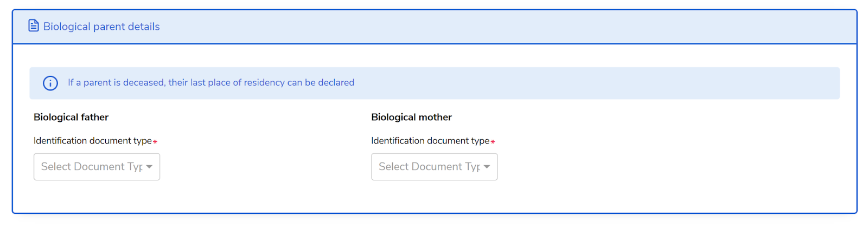Click the mother's Identification document type label
This screenshot has height=228, width=868.
[x=430, y=141]
